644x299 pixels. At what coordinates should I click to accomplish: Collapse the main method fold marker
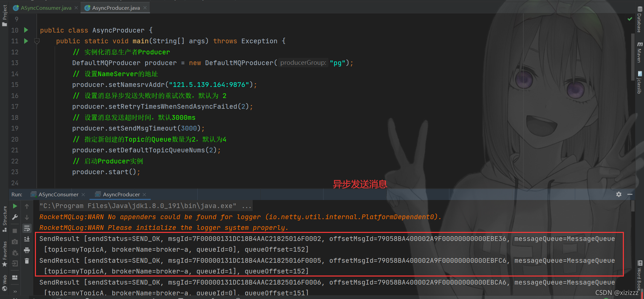[x=37, y=41]
